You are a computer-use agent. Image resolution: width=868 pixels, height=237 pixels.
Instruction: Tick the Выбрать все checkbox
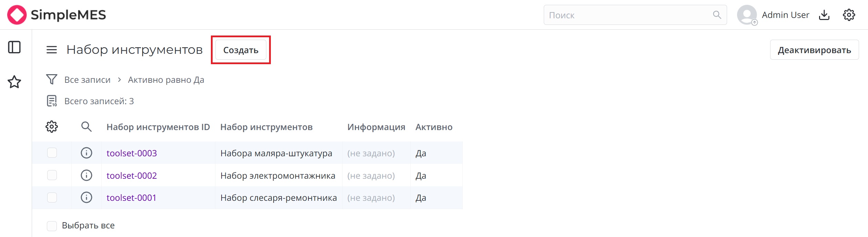(52, 225)
